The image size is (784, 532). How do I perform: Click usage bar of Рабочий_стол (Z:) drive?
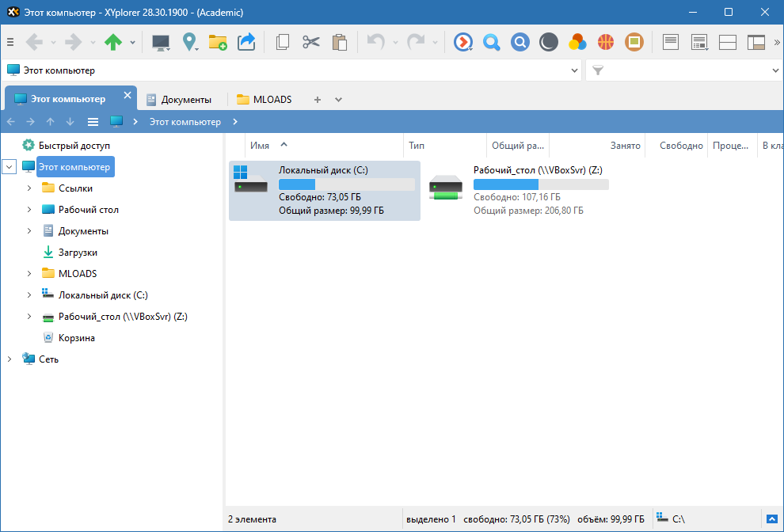(541, 184)
